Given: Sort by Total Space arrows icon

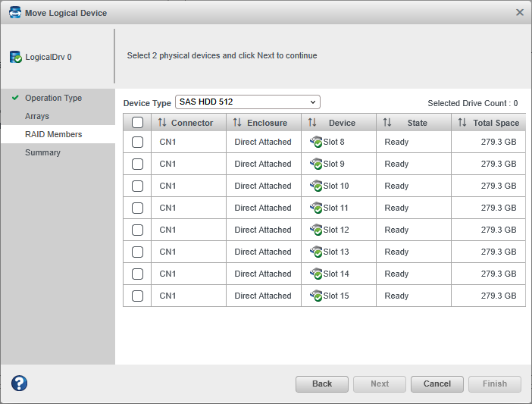Looking at the screenshot, I should coord(462,123).
